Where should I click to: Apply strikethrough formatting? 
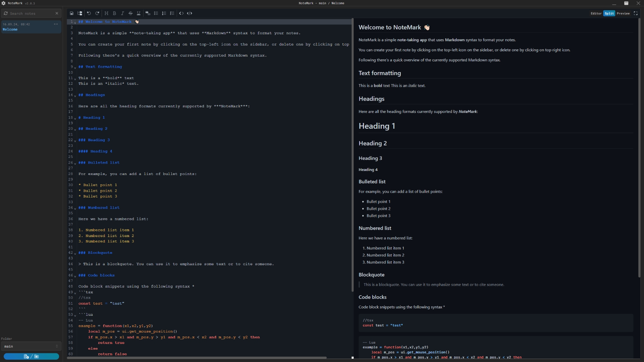click(x=130, y=13)
